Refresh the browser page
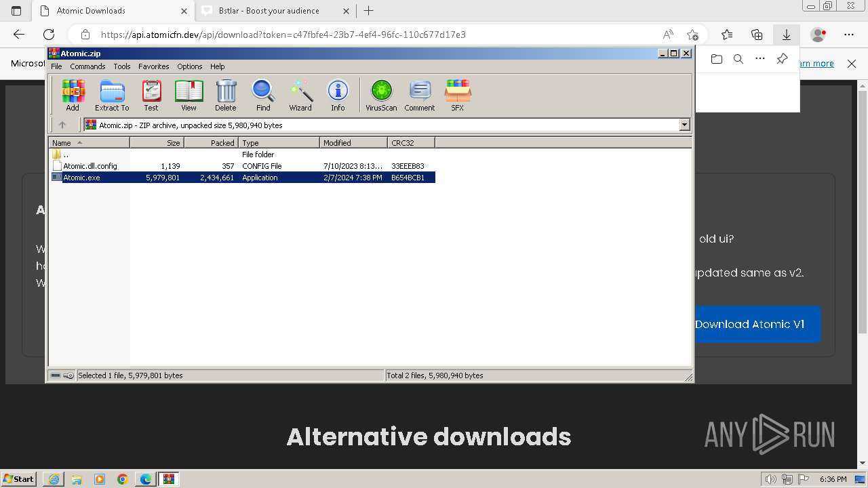Viewport: 868px width, 488px height. click(49, 35)
